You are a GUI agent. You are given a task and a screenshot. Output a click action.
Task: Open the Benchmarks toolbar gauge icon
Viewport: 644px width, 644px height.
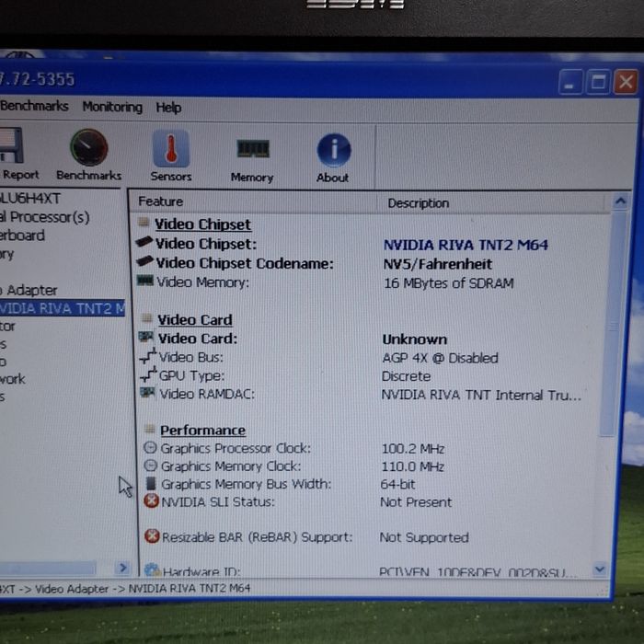[x=88, y=147]
